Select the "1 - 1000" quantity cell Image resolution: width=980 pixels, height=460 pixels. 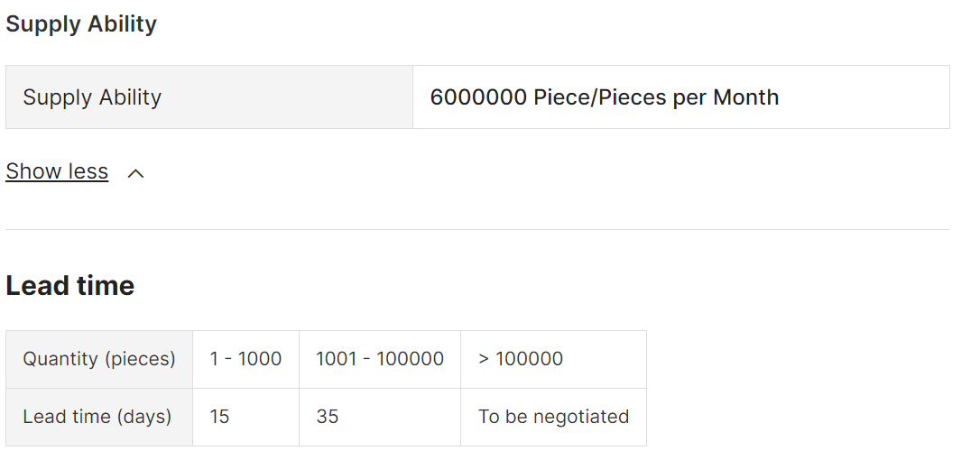pyautogui.click(x=245, y=359)
